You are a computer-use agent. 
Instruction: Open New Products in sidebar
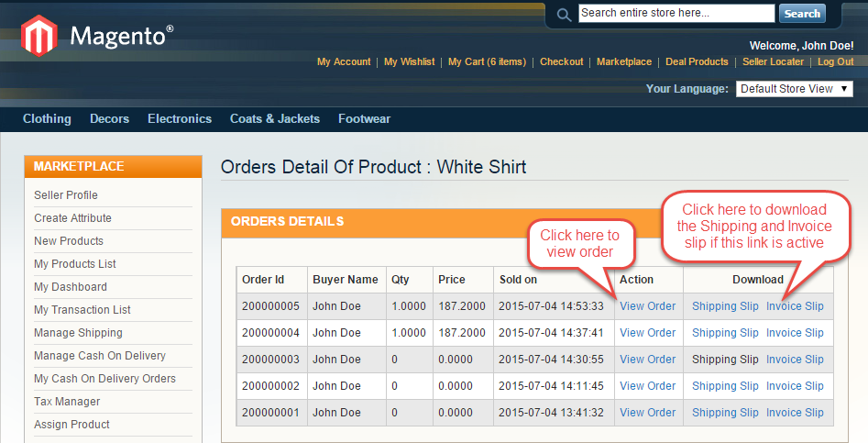(x=69, y=241)
